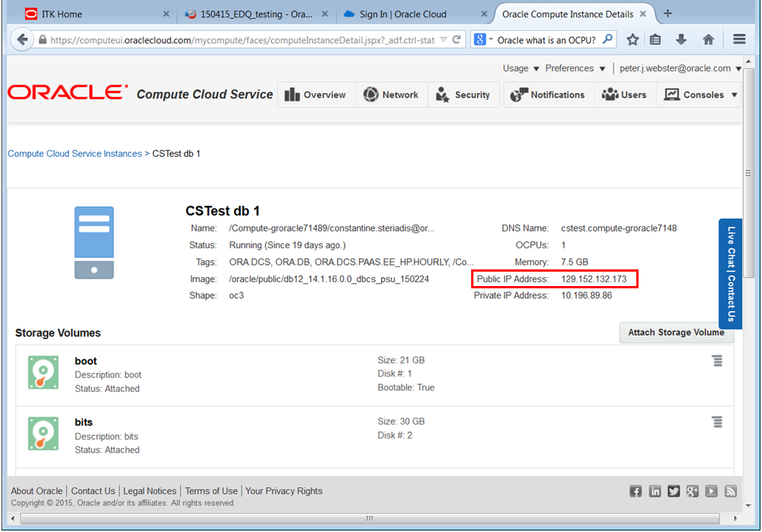This screenshot has width=762, height=532.
Task: Click the scroll right arrow
Action: point(735,518)
